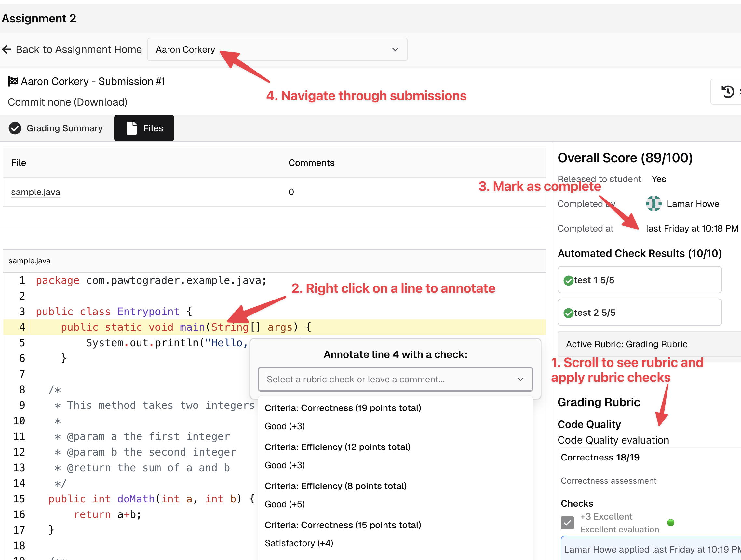Select Good (+3) under Efficiency criteria
The width and height of the screenshot is (741, 560).
[284, 465]
